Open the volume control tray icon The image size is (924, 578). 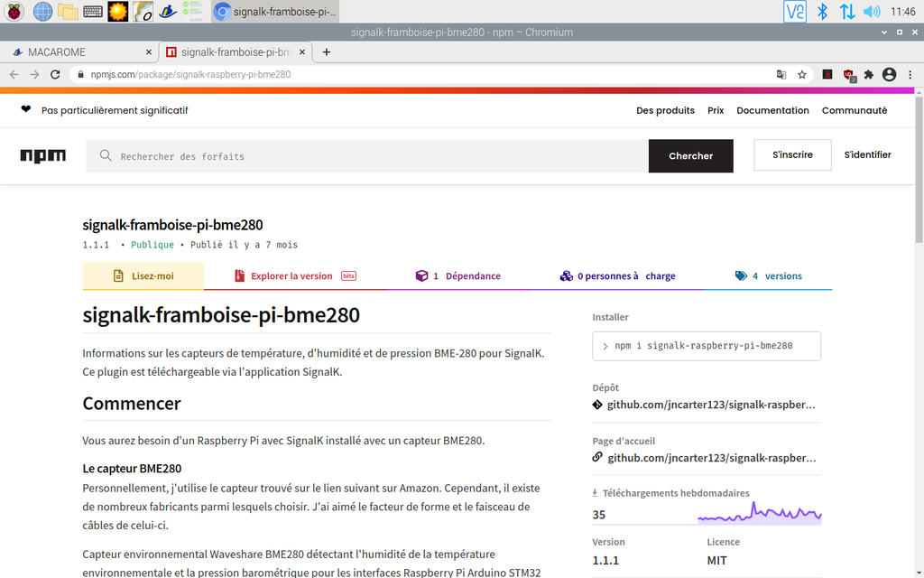(x=872, y=11)
